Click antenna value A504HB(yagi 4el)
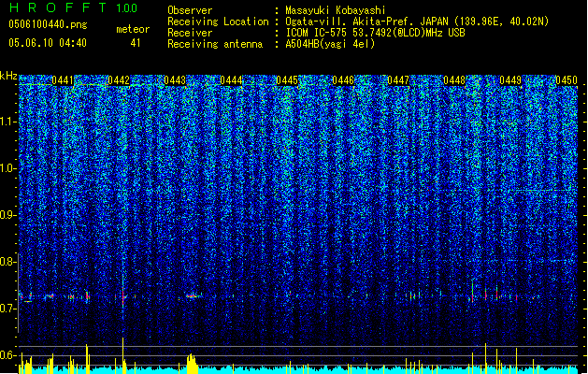 (x=330, y=44)
